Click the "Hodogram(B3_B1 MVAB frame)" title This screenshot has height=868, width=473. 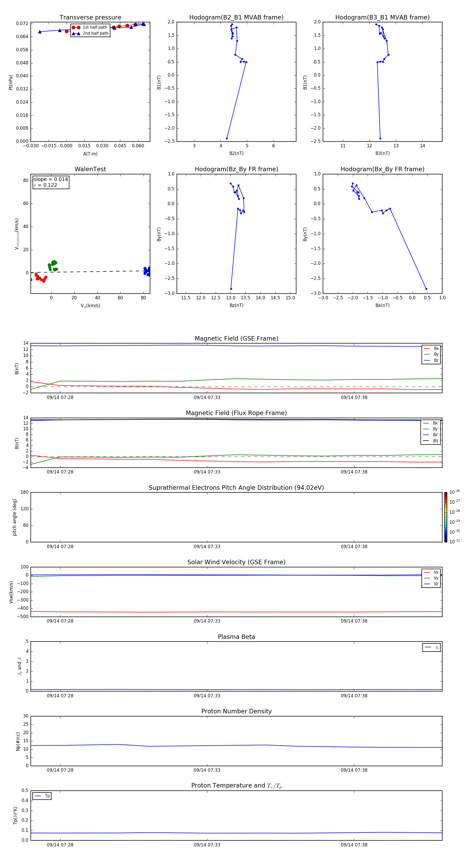click(382, 17)
